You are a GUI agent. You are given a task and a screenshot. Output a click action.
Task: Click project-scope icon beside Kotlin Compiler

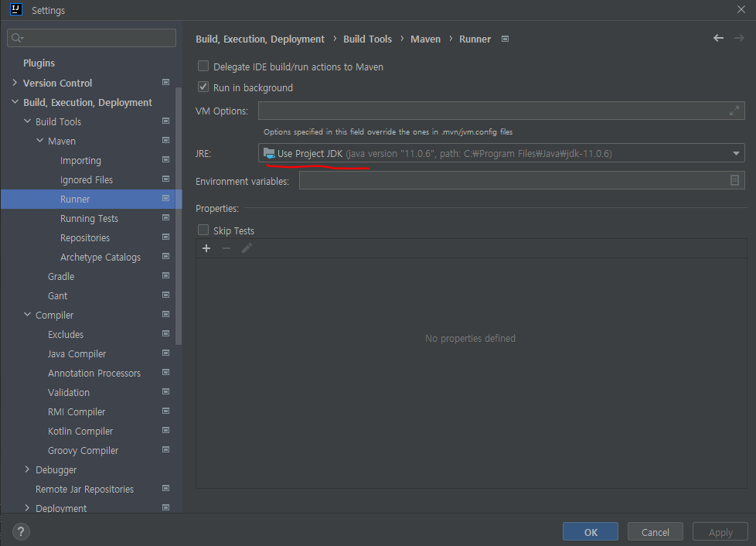point(165,430)
